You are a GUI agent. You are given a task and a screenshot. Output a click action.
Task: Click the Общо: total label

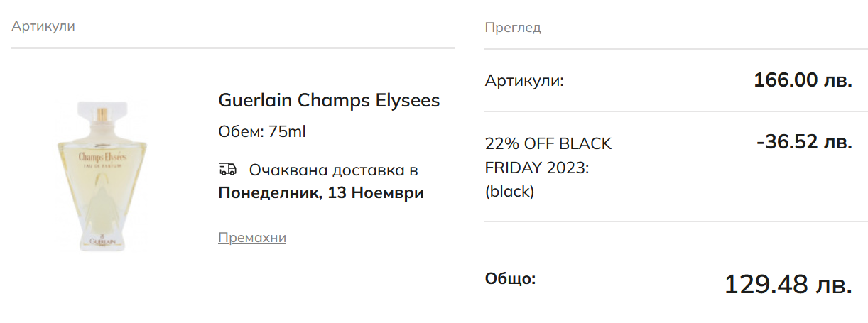[x=510, y=278]
